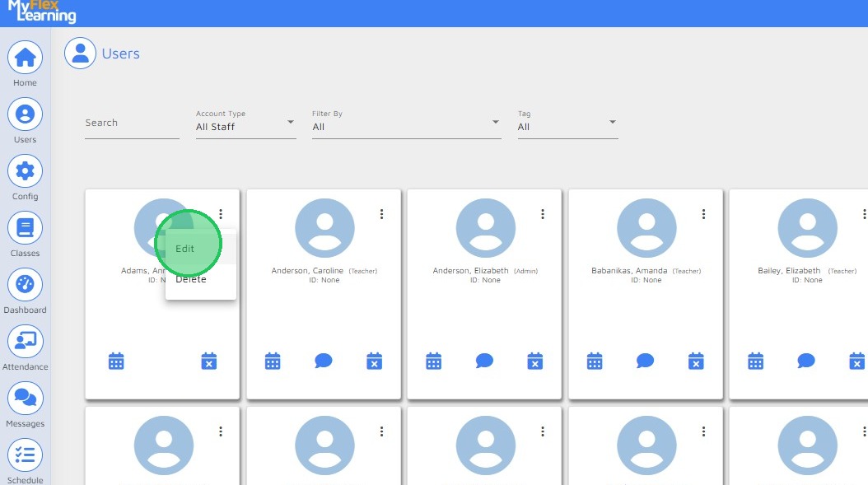868x485 pixels.
Task: Click Bailey, Elizabeth's avatar
Action: [807, 228]
